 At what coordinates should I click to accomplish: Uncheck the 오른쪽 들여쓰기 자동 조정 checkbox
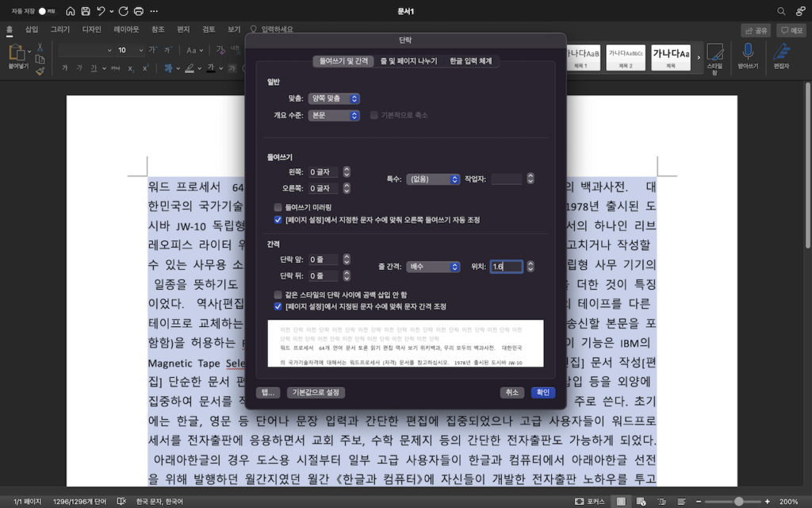[x=278, y=220]
